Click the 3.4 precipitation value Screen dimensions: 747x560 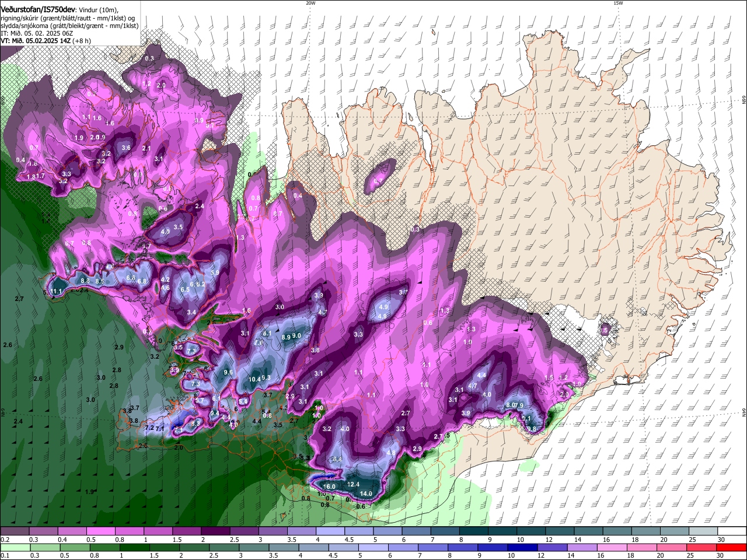click(191, 313)
